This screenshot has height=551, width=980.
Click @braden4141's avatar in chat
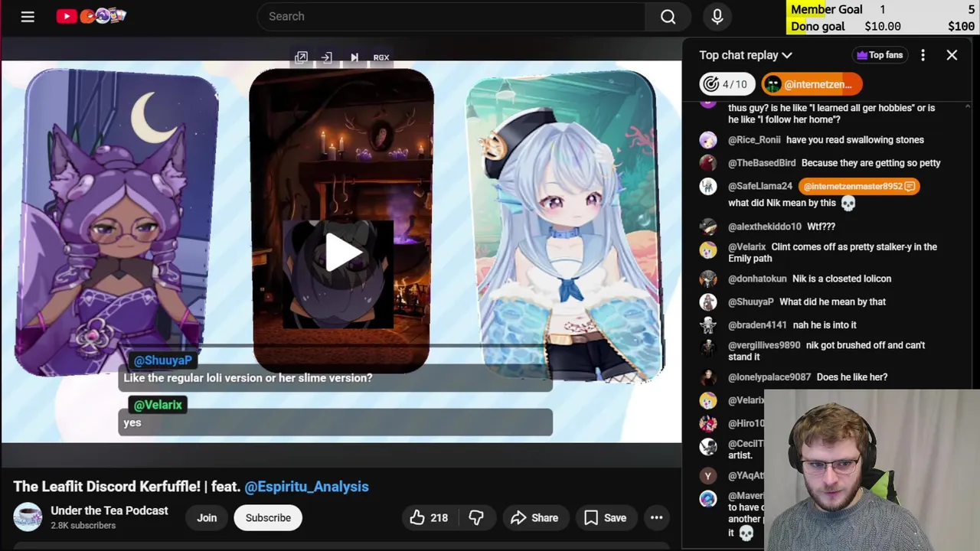(708, 324)
